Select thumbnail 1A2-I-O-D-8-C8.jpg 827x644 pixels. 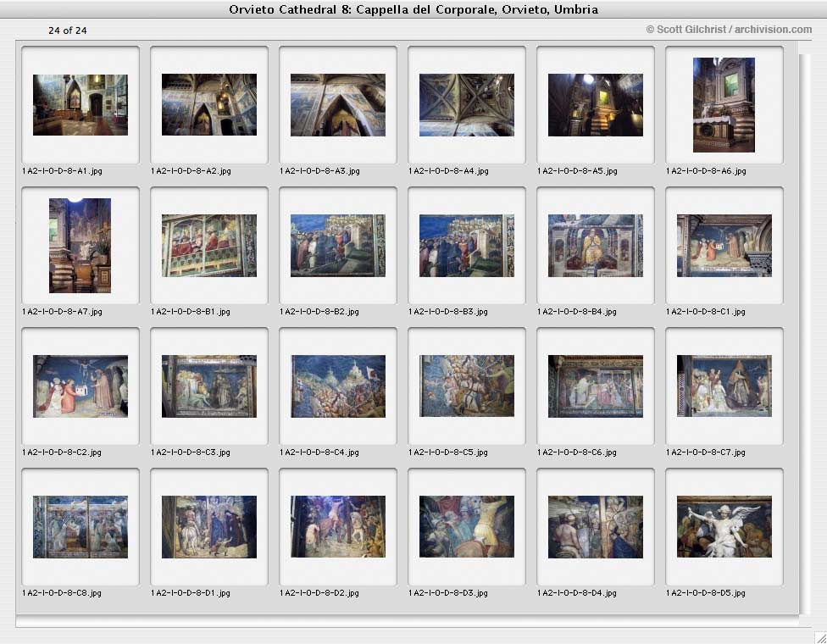80,527
